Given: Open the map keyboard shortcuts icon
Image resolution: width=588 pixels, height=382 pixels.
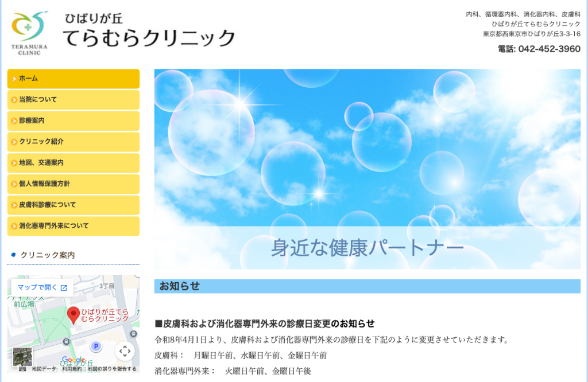Looking at the screenshot, I should click(x=22, y=369).
